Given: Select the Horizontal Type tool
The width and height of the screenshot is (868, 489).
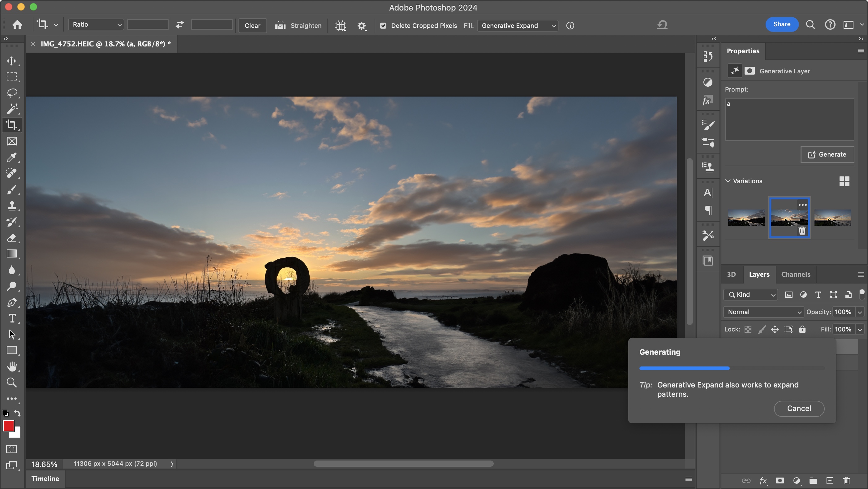Looking at the screenshot, I should (x=12, y=318).
